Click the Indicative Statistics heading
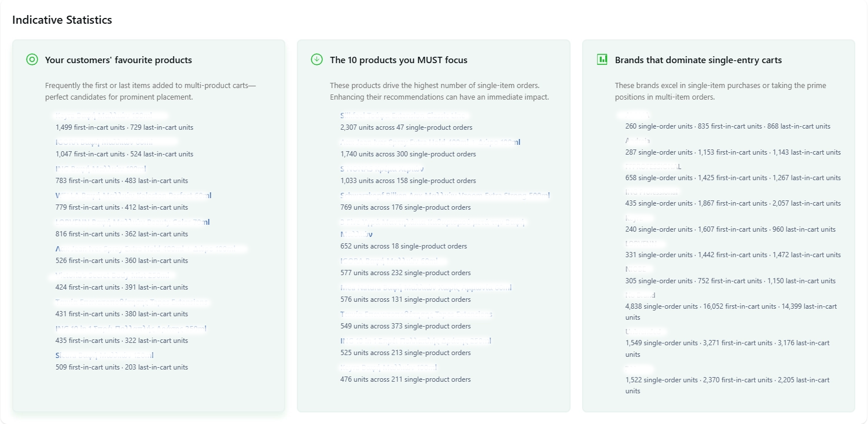This screenshot has width=868, height=424. pyautogui.click(x=62, y=20)
